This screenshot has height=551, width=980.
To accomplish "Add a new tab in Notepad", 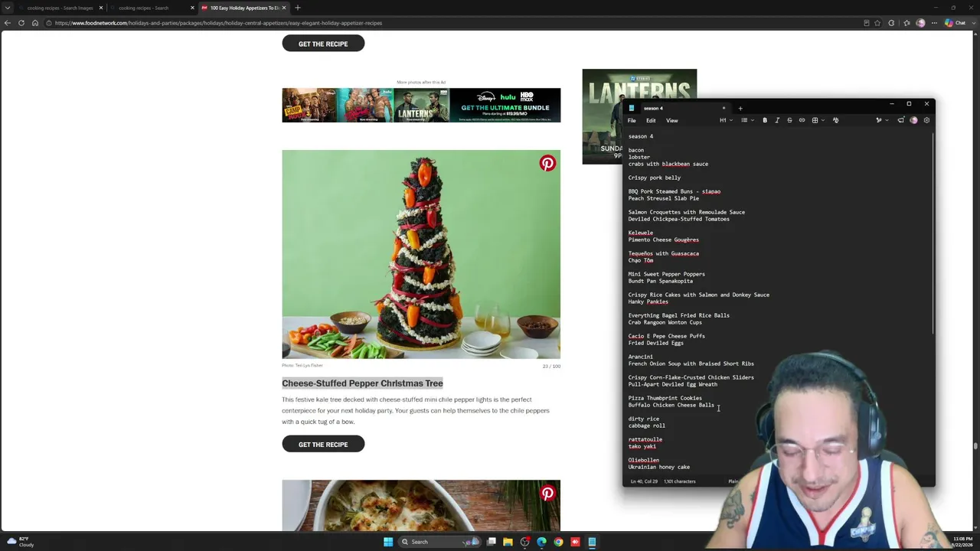I will pos(740,108).
